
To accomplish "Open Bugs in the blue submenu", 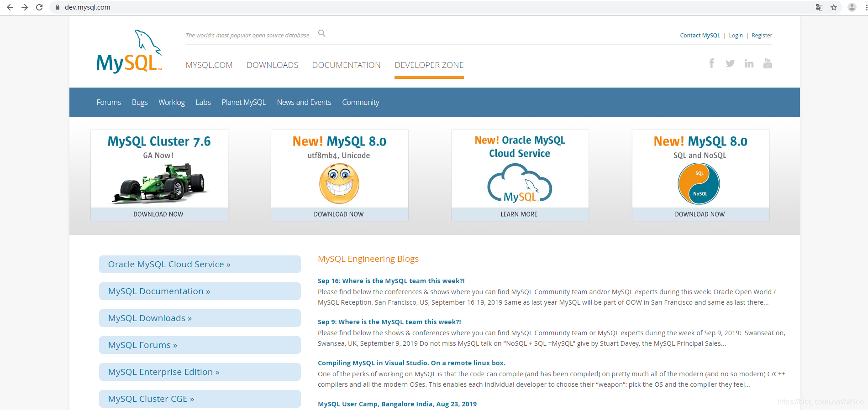I will point(140,102).
